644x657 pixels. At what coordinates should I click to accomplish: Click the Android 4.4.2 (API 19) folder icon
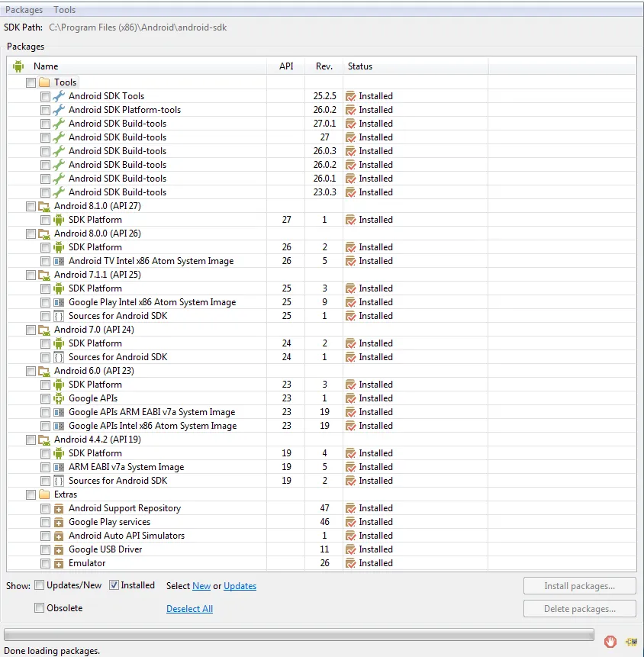[44, 440]
